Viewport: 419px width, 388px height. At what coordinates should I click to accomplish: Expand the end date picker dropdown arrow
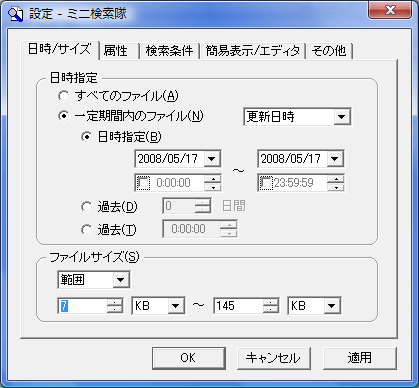point(335,159)
